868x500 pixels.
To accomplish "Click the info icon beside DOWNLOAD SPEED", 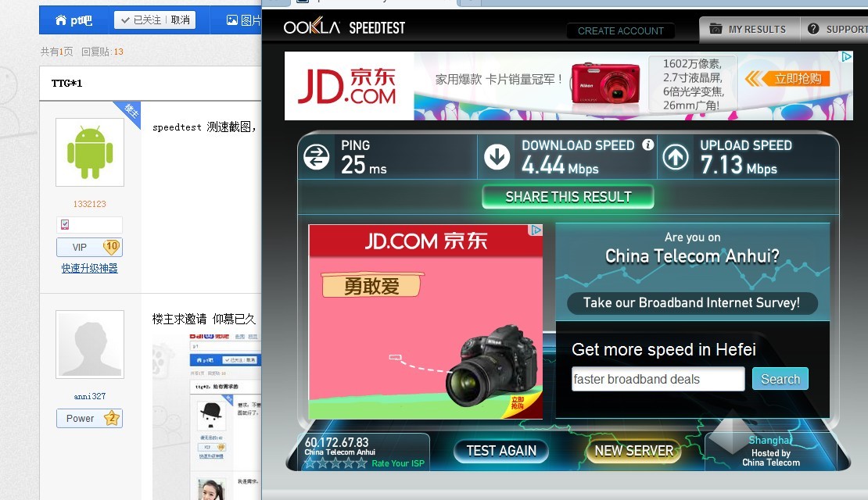I will (x=647, y=145).
